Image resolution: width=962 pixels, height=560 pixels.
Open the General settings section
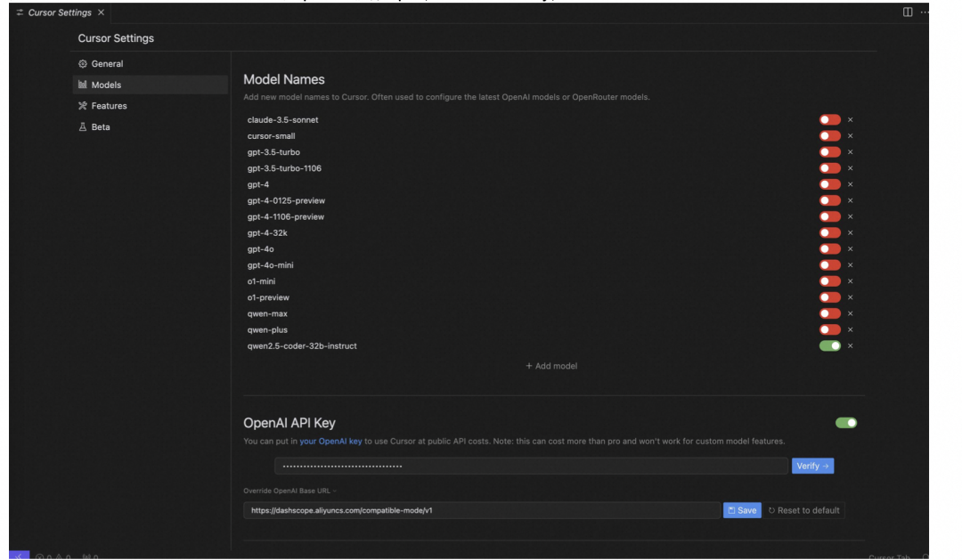107,64
